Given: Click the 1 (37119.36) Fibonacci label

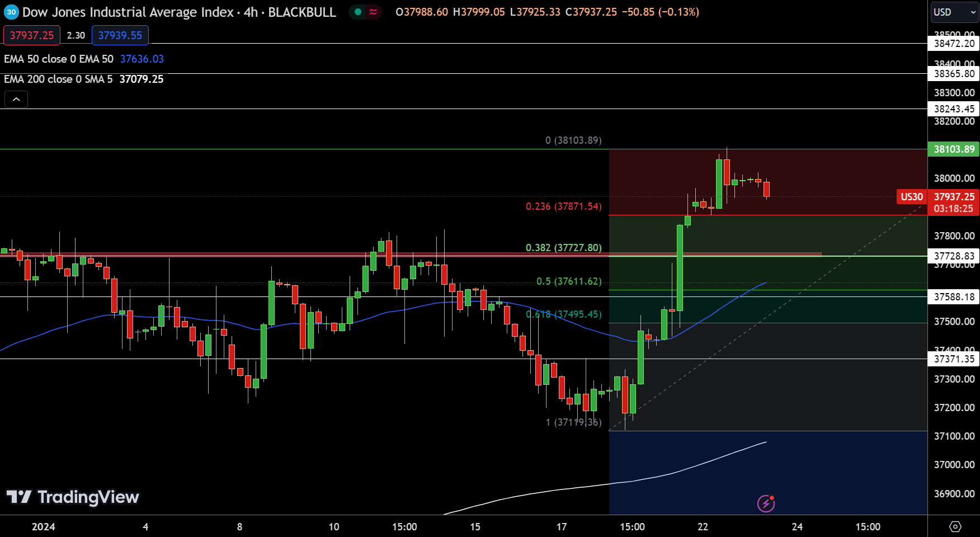Looking at the screenshot, I should click(574, 422).
